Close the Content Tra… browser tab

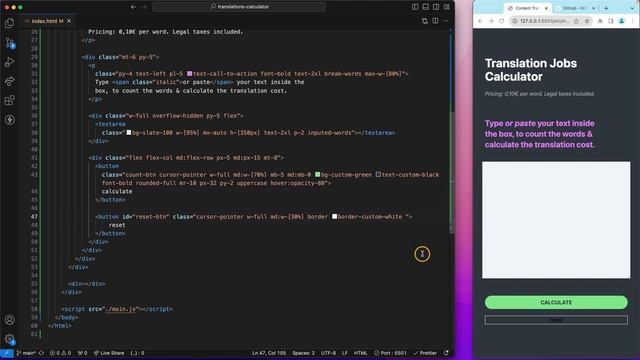coord(546,8)
